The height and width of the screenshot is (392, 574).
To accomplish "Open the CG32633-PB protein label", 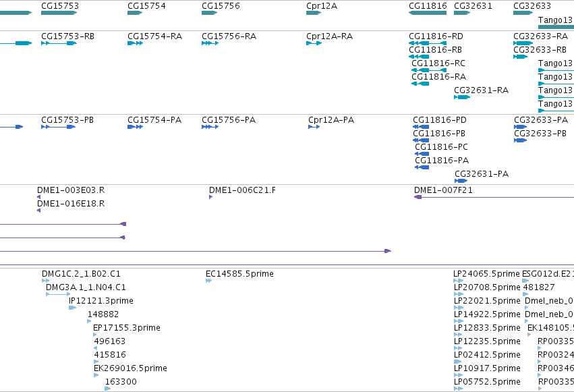I will [540, 134].
